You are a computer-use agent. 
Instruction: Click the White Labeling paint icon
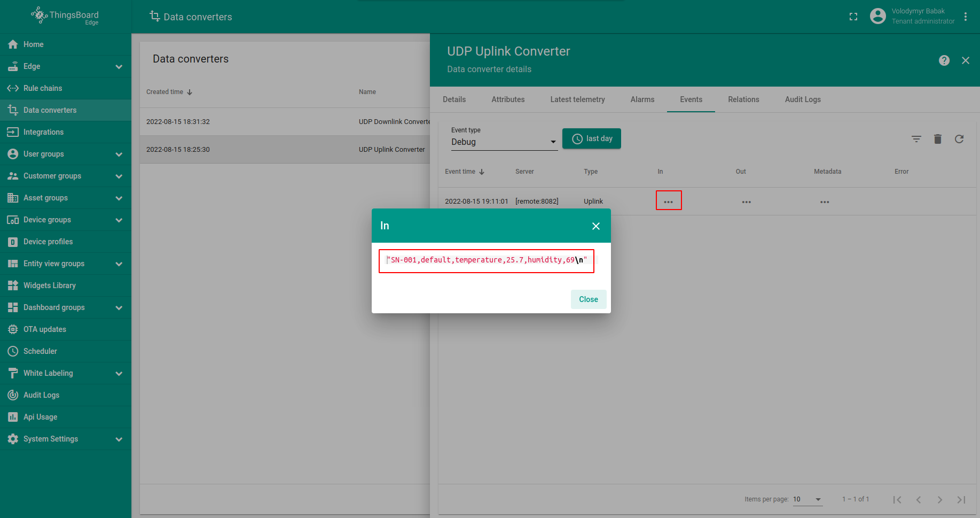[13, 373]
